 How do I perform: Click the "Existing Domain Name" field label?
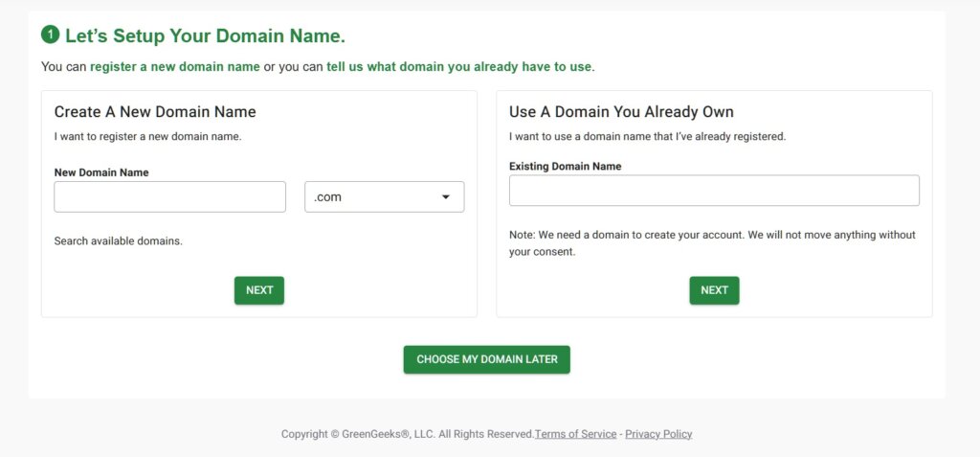coord(565,167)
